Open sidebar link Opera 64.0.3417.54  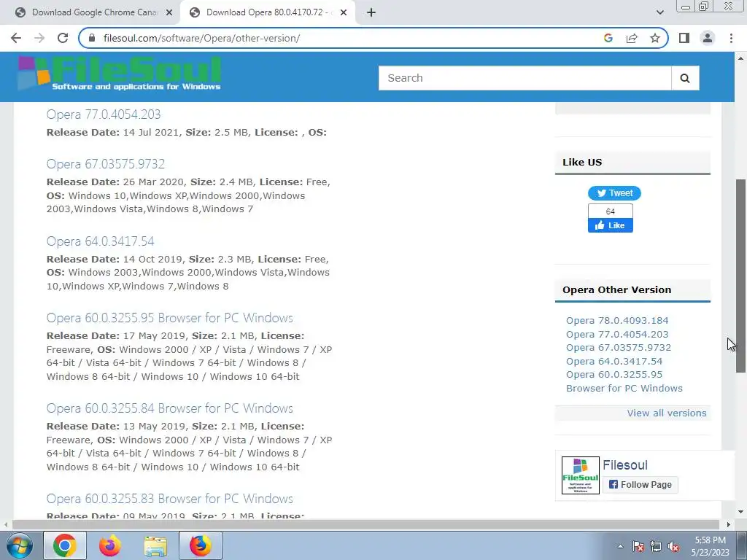pyautogui.click(x=614, y=362)
